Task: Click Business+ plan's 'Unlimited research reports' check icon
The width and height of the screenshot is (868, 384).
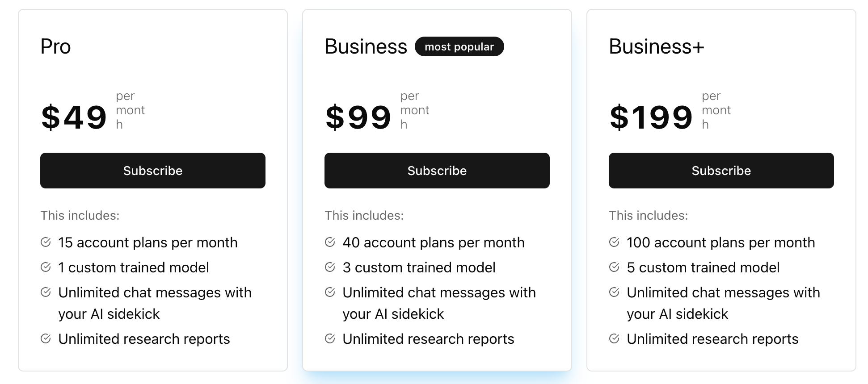Action: pos(614,338)
